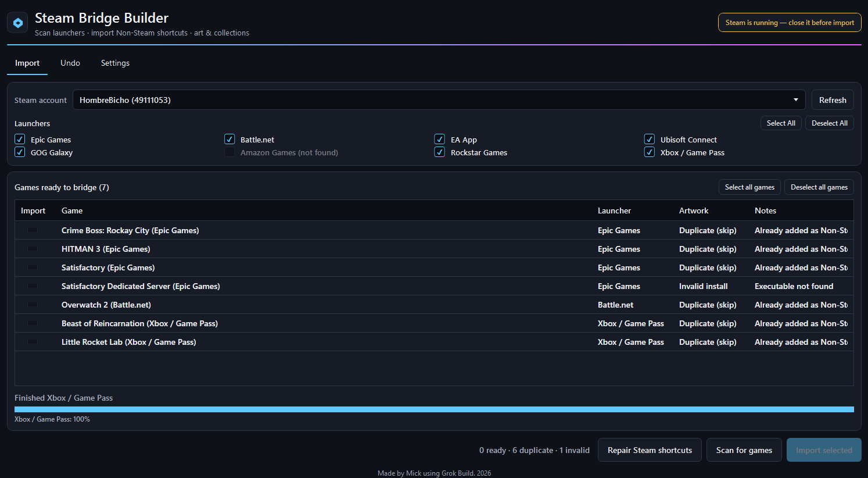Image resolution: width=868 pixels, height=478 pixels.
Task: Toggle the Amazon Games (not found) checkbox
Action: point(229,152)
